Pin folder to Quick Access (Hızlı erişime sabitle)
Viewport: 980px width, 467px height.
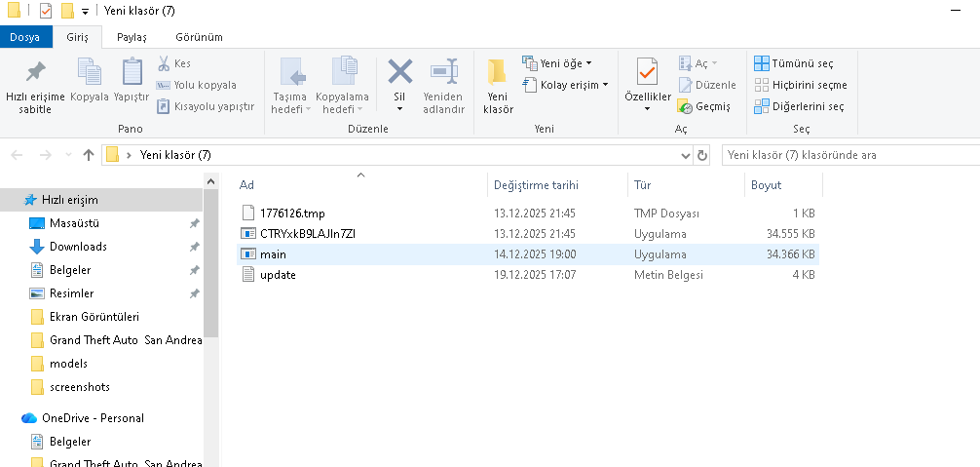coord(35,86)
